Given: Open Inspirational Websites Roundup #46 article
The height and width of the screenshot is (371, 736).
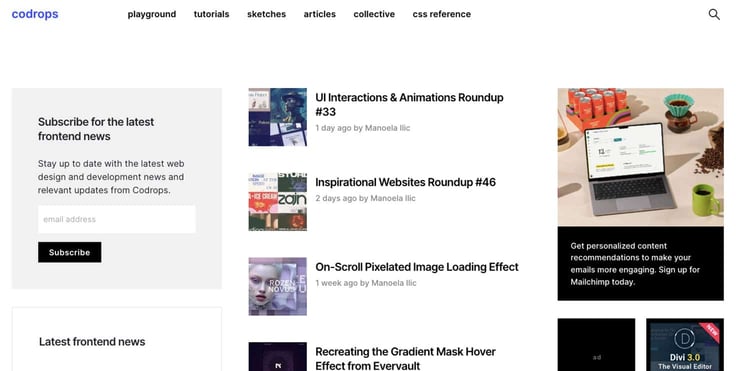Looking at the screenshot, I should tap(406, 182).
